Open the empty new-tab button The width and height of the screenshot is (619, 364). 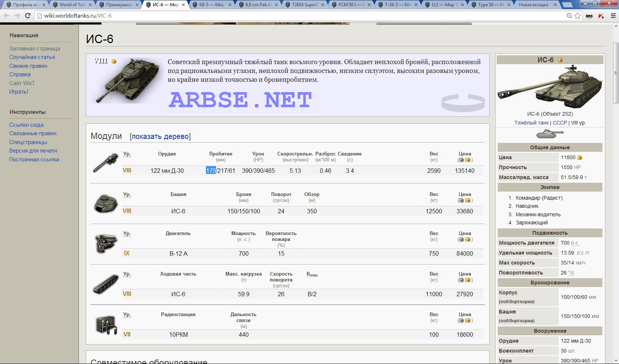coord(567,5)
